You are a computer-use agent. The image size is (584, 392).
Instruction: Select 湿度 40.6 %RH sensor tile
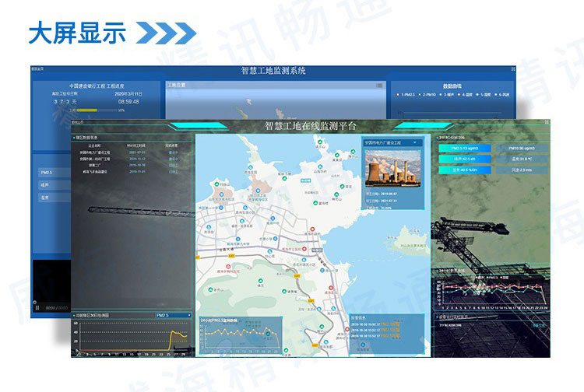464,170
